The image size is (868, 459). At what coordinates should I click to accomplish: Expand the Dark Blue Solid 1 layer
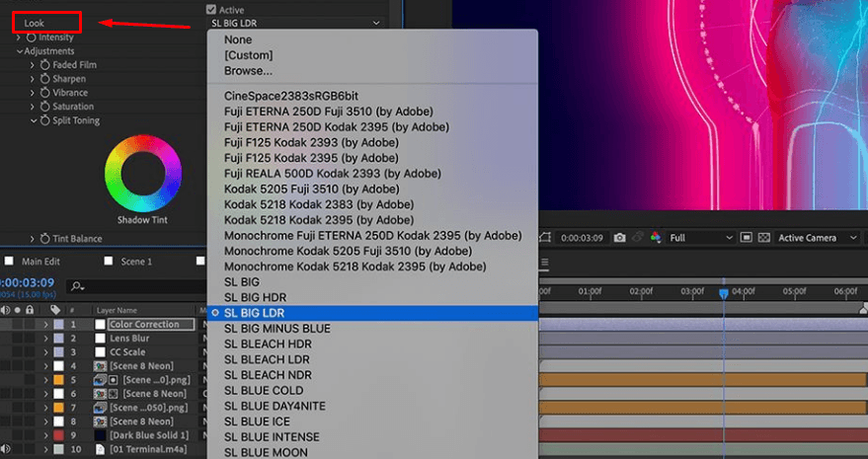click(x=46, y=435)
